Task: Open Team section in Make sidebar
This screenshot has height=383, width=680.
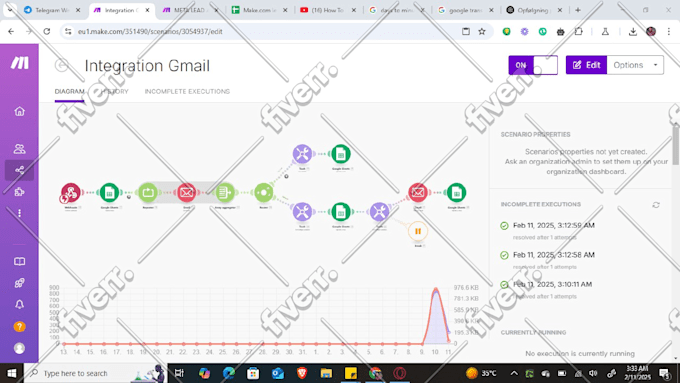Action: pos(20,149)
